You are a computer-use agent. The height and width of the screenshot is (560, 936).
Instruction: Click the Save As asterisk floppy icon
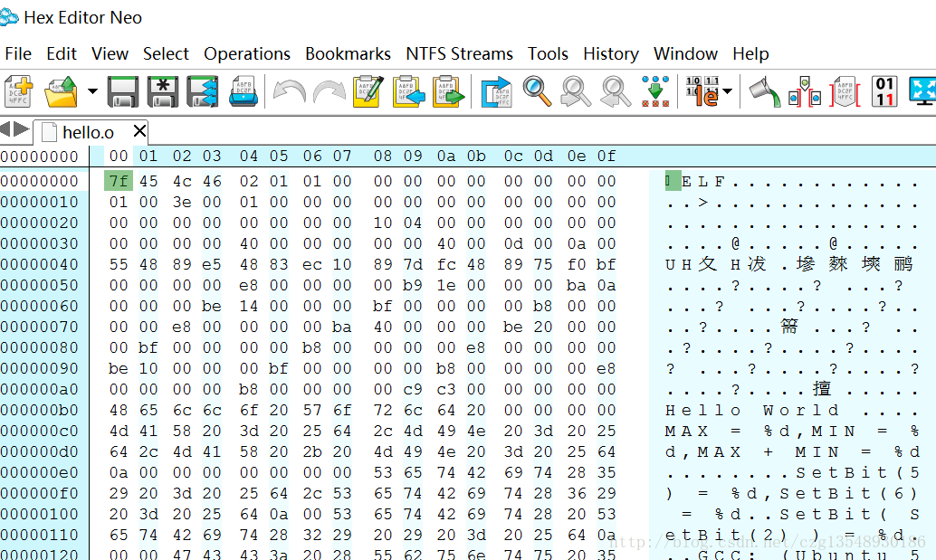click(163, 92)
